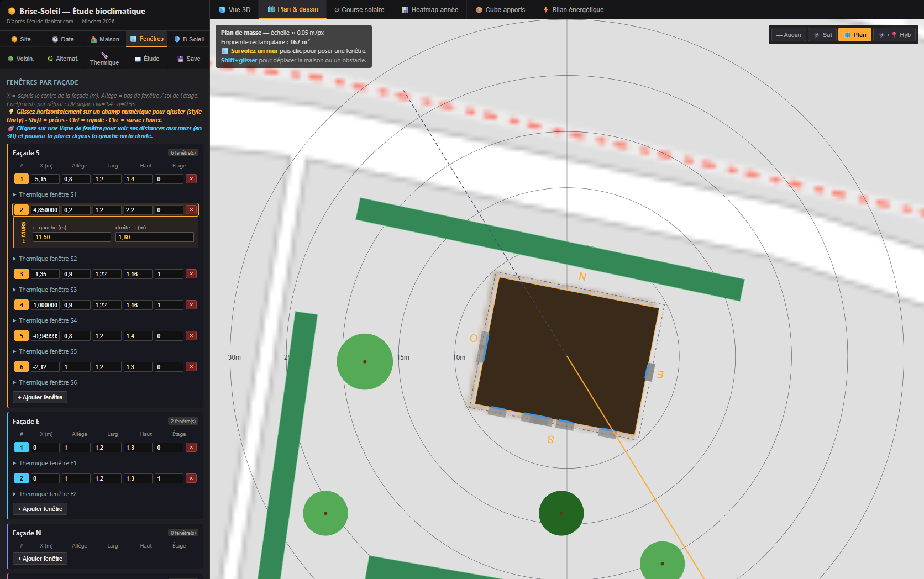
Task: Switch map background to Hyb
Action: click(895, 35)
